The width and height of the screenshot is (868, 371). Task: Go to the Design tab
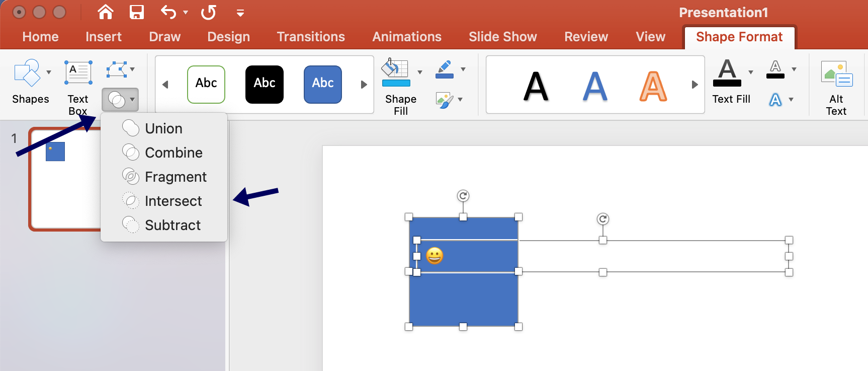[229, 37]
